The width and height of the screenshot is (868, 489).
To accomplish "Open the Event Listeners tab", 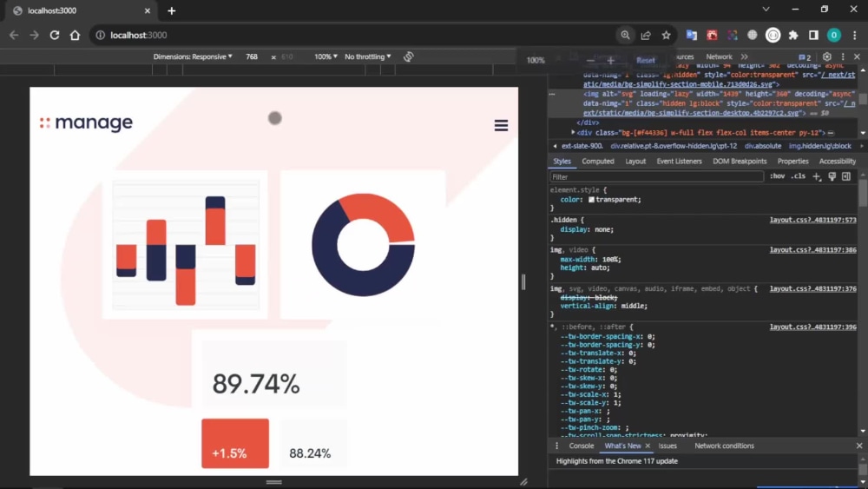I will tap(680, 162).
